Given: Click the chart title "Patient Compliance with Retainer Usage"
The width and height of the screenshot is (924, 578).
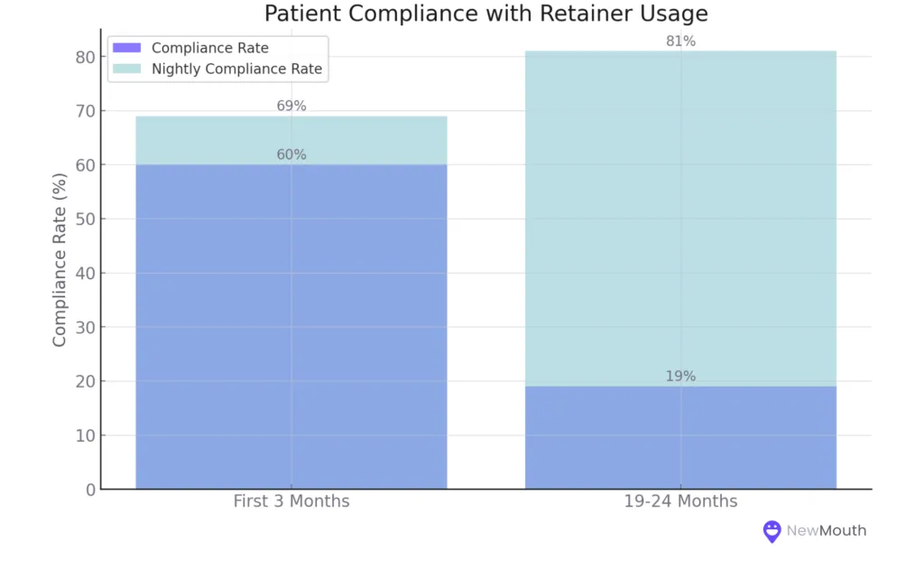Looking at the screenshot, I should [x=486, y=14].
